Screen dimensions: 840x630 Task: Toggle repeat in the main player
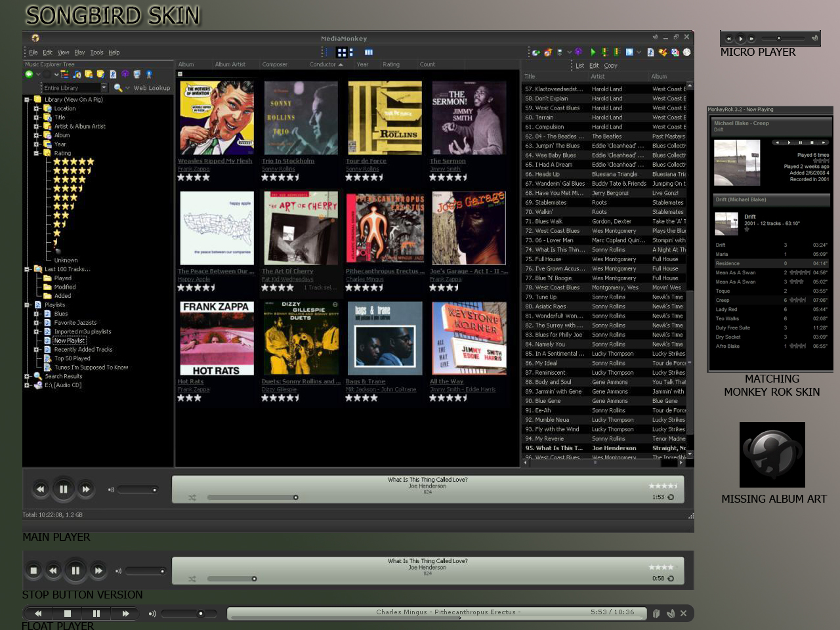[671, 497]
